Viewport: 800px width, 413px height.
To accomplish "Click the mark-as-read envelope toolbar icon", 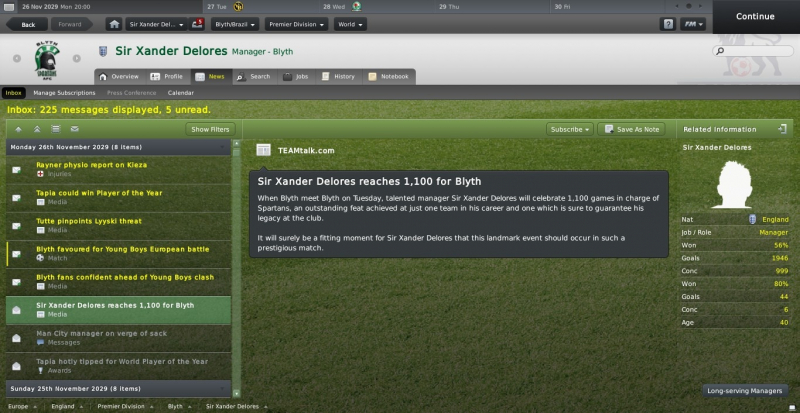I will pos(74,129).
